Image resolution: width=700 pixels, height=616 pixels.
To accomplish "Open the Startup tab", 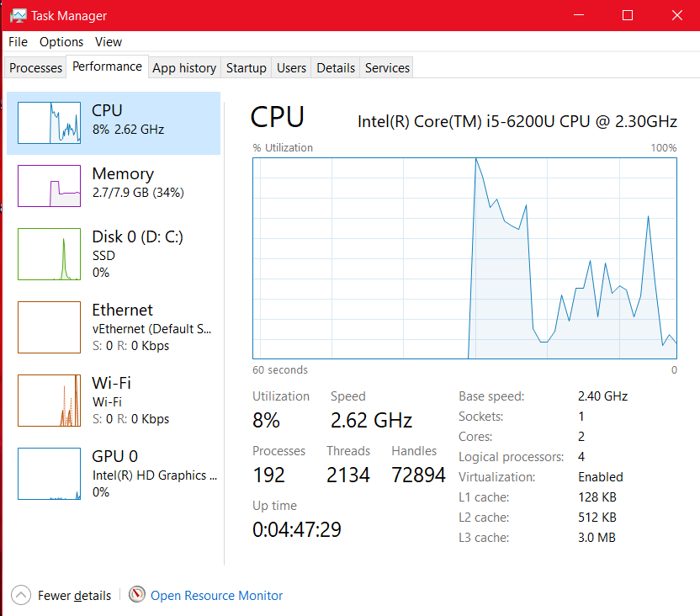I will pos(246,68).
